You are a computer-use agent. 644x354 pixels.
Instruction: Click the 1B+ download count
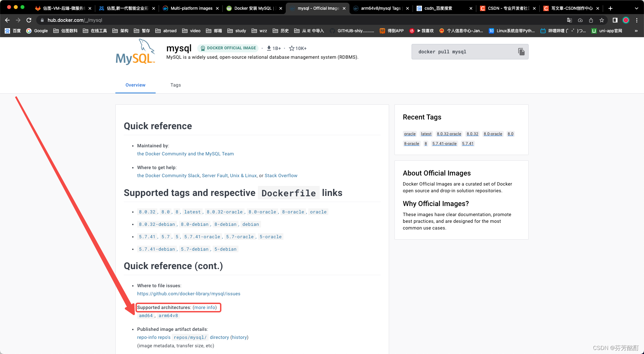click(x=274, y=48)
